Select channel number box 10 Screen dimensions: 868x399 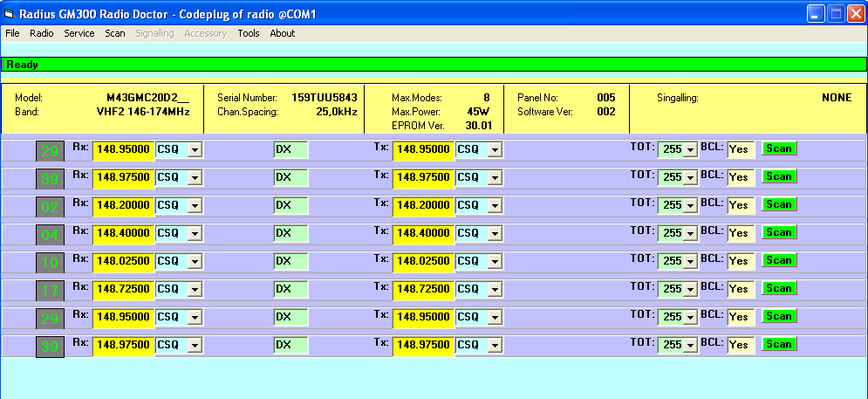click(50, 263)
